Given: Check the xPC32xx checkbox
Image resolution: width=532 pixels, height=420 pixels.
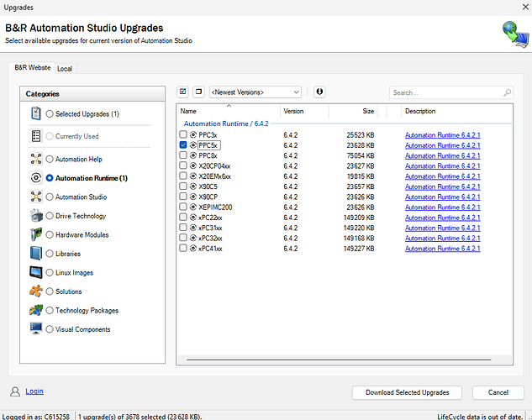Looking at the screenshot, I should click(x=183, y=238).
